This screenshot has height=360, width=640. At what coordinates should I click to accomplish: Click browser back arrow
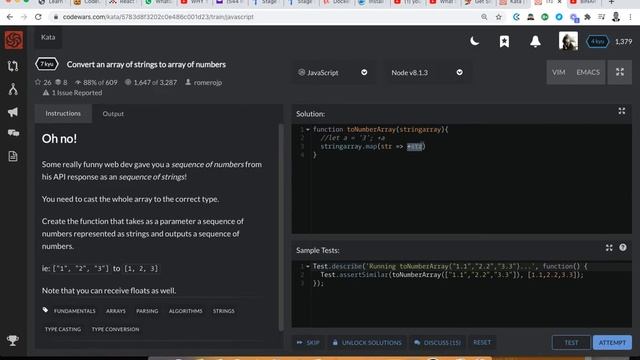pyautogui.click(x=10, y=17)
